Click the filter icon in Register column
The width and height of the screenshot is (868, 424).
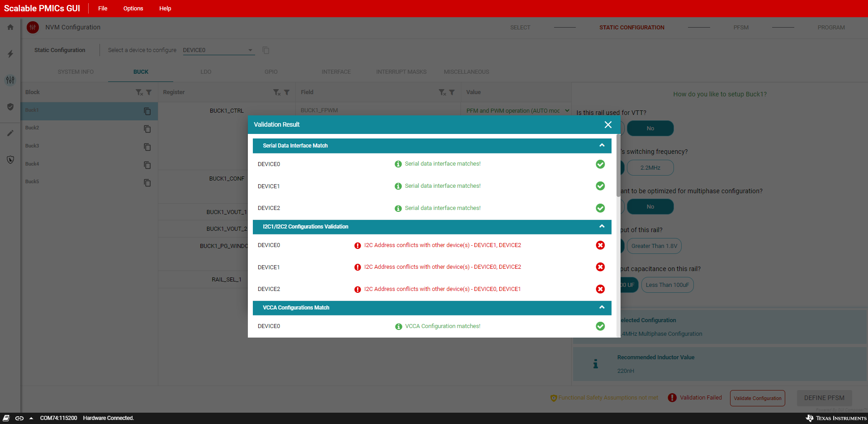(x=287, y=92)
